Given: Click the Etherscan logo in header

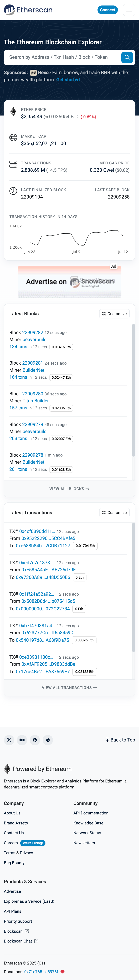Looking at the screenshot, I should click(28, 10).
